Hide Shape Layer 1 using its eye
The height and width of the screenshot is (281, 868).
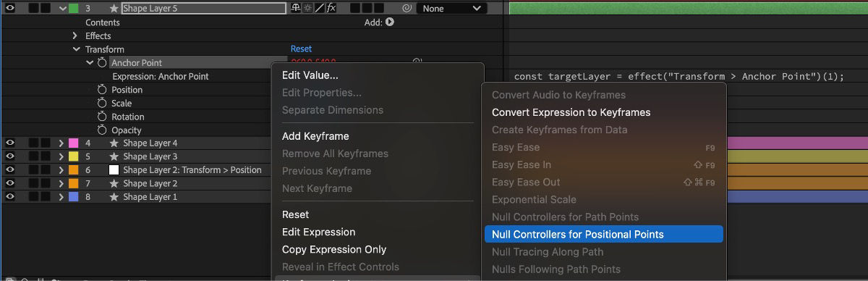[x=10, y=197]
